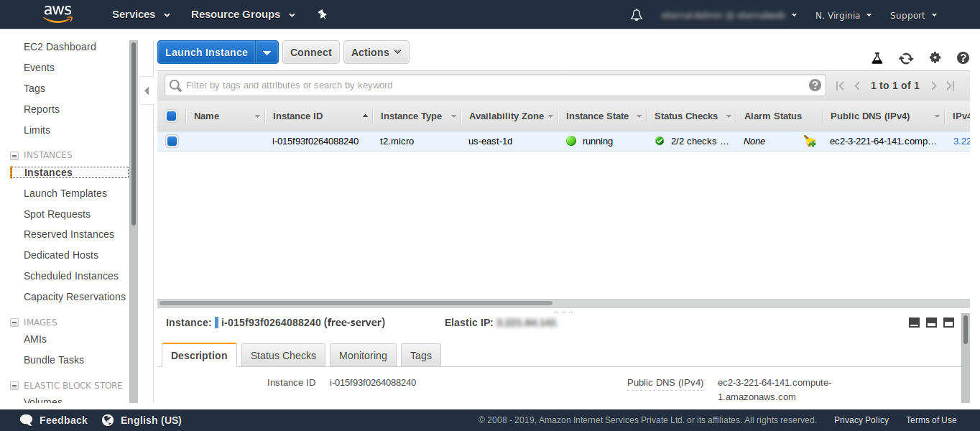Go to the last results page
The width and height of the screenshot is (980, 431).
pyautogui.click(x=951, y=85)
